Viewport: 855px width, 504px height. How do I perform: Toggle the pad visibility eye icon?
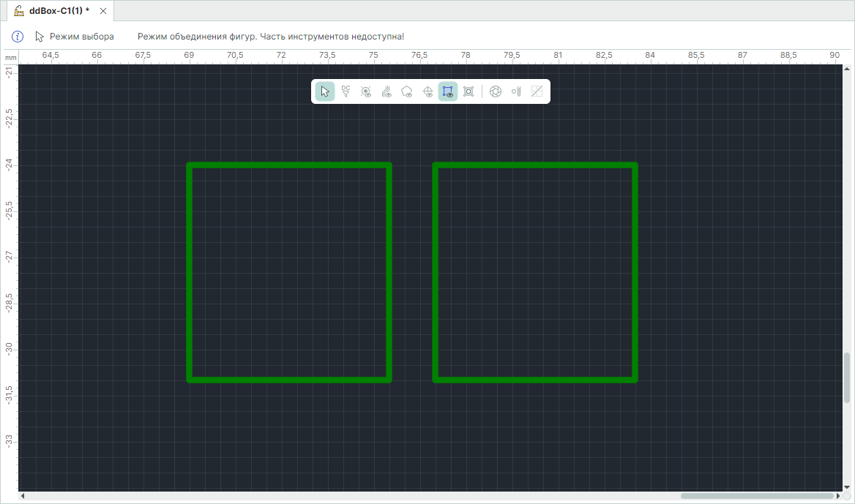[x=366, y=91]
